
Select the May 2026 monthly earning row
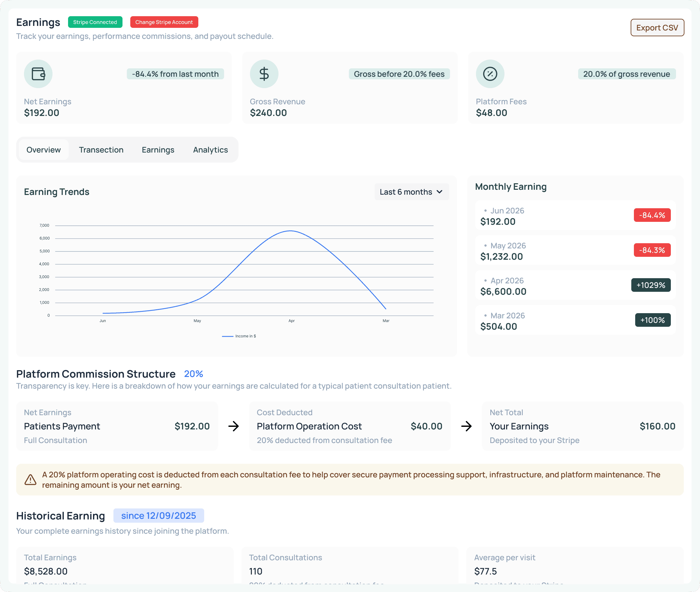pos(575,250)
